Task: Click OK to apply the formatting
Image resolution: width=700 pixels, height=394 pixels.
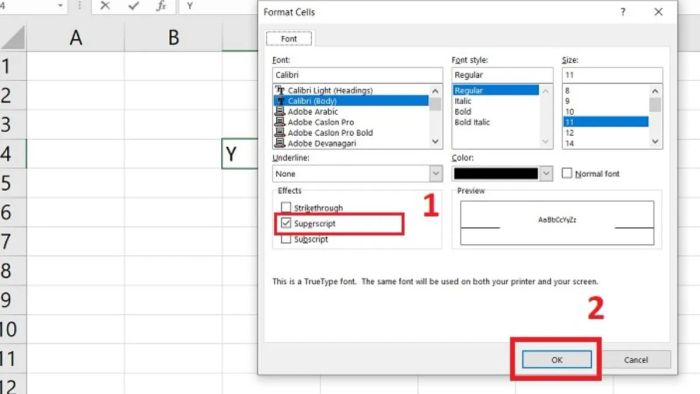Action: point(557,360)
